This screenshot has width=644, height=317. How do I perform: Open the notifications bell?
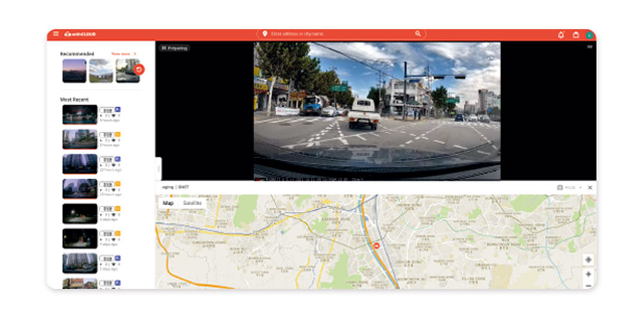561,35
